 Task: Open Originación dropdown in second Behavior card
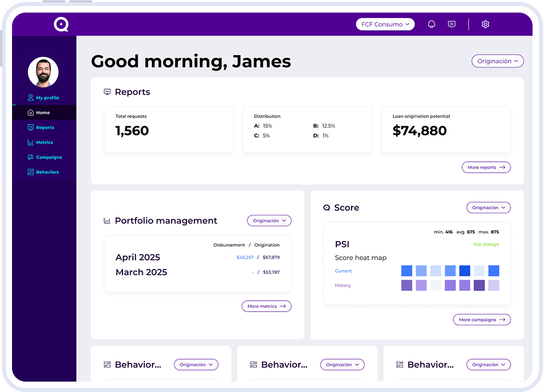(x=342, y=365)
